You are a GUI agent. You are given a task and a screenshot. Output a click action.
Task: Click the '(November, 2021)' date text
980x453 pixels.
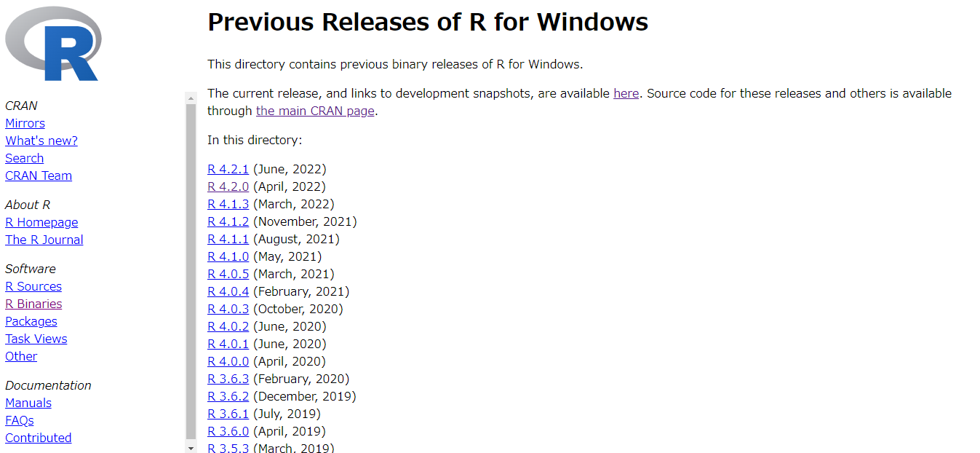coord(305,221)
